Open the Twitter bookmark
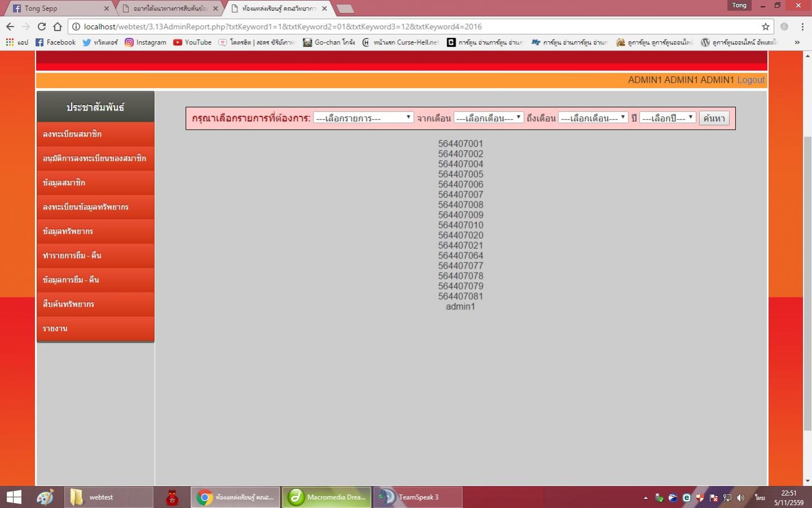The image size is (812, 508). (x=100, y=42)
